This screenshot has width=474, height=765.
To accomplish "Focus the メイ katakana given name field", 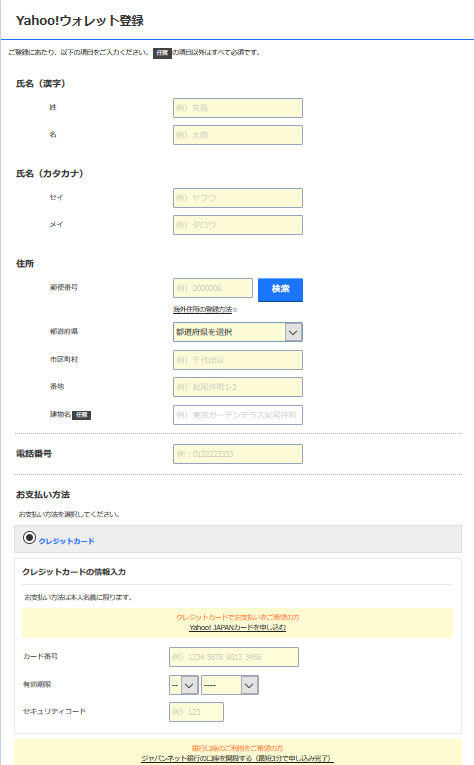I will point(237,225).
